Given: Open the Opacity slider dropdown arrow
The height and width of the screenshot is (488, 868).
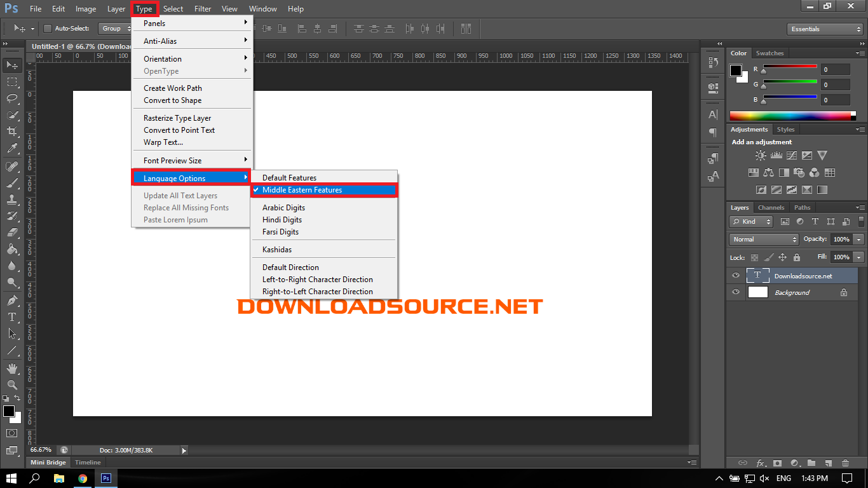Looking at the screenshot, I should [x=859, y=240].
